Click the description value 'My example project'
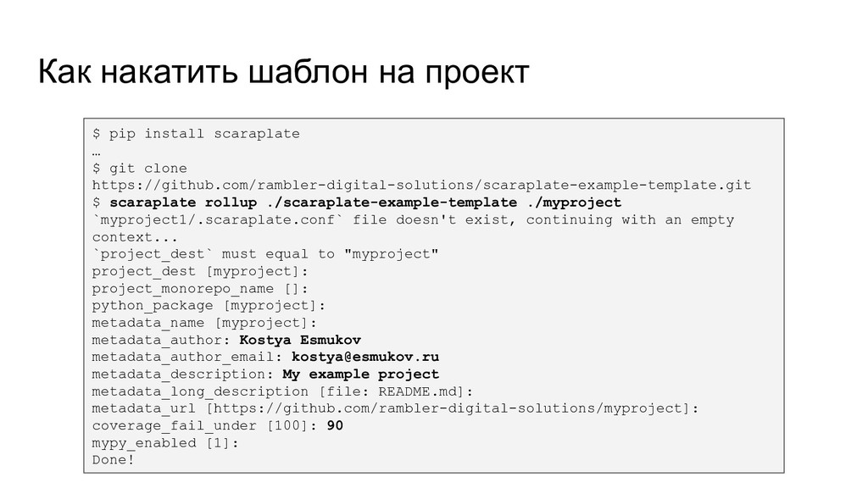This screenshot has height=488, width=868. 360,374
